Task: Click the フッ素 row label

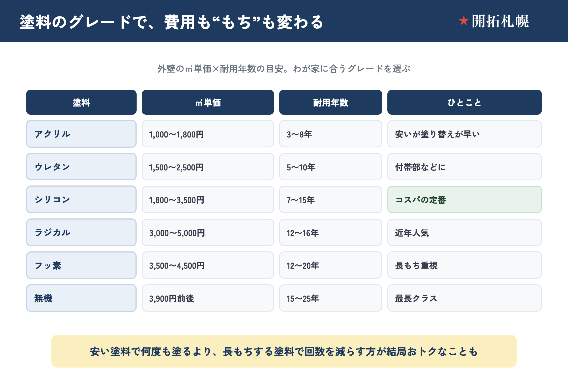Action: [x=81, y=265]
